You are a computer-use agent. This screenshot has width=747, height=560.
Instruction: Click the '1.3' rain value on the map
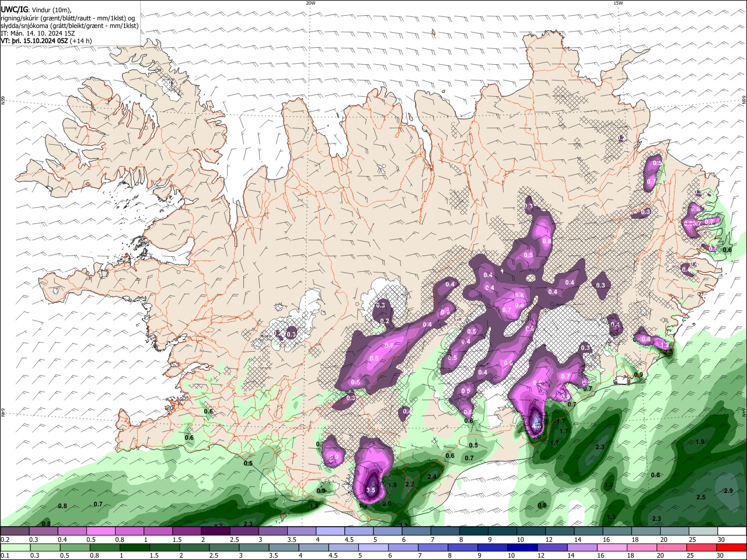611,517
